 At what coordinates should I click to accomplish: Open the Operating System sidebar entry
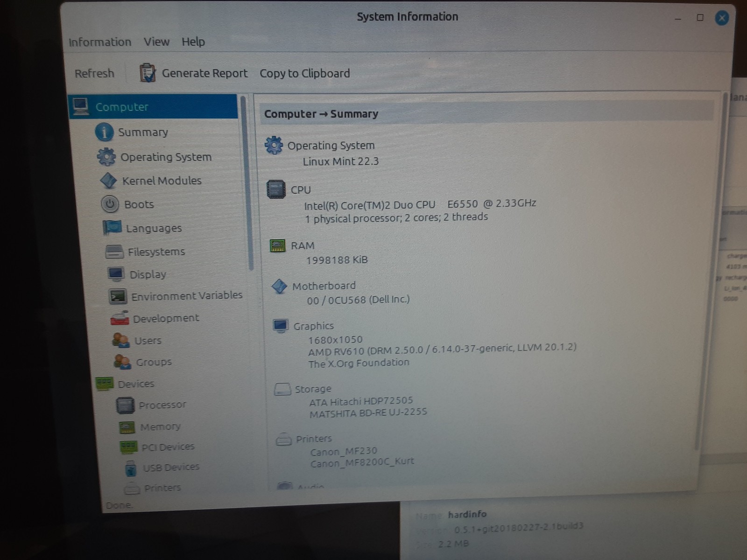coord(166,157)
